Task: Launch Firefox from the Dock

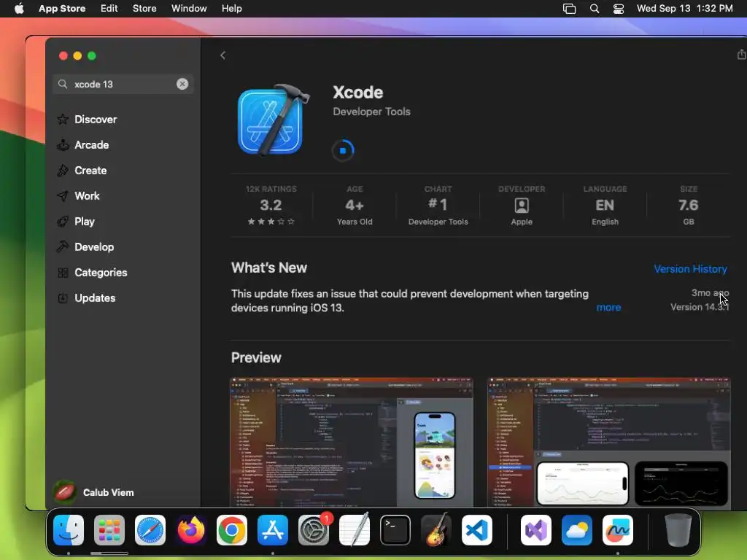Action: [191, 530]
